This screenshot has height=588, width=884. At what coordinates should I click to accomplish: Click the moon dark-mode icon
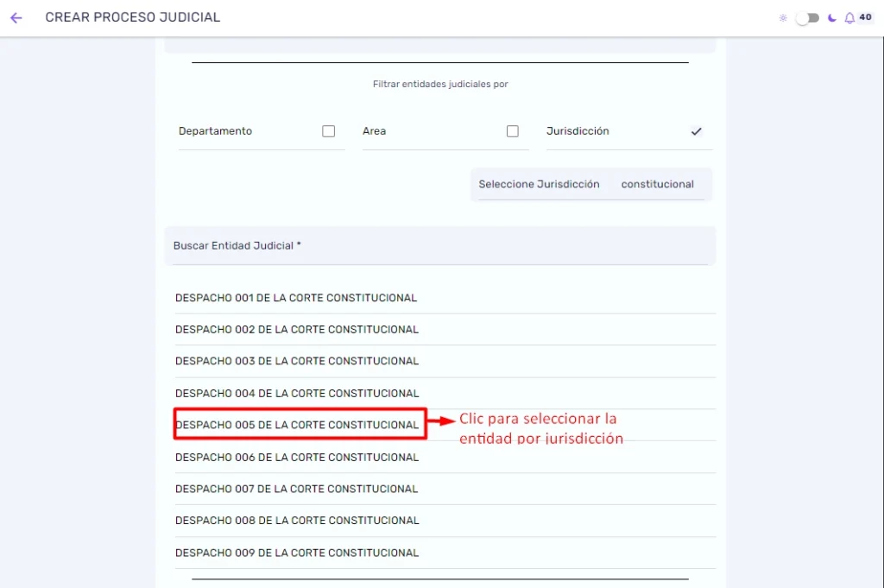(831, 18)
